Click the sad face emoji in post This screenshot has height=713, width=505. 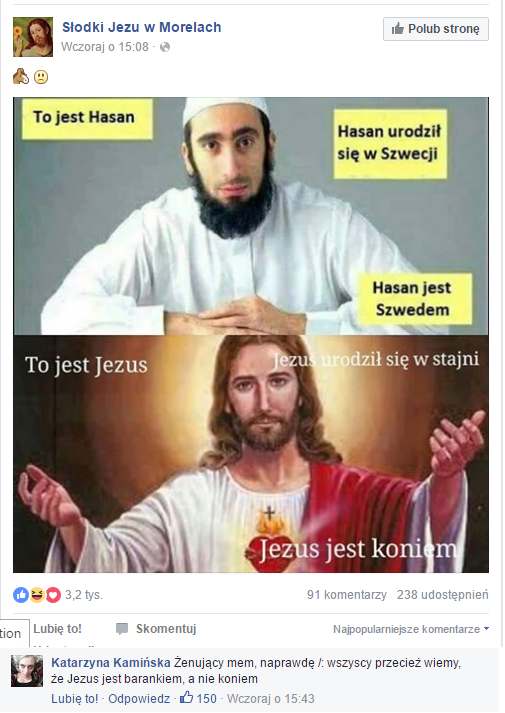41,77
